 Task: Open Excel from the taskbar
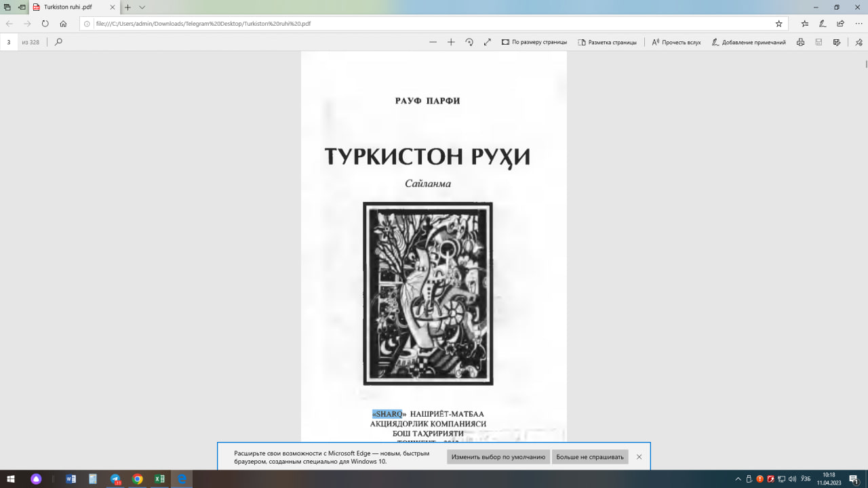coord(159,479)
